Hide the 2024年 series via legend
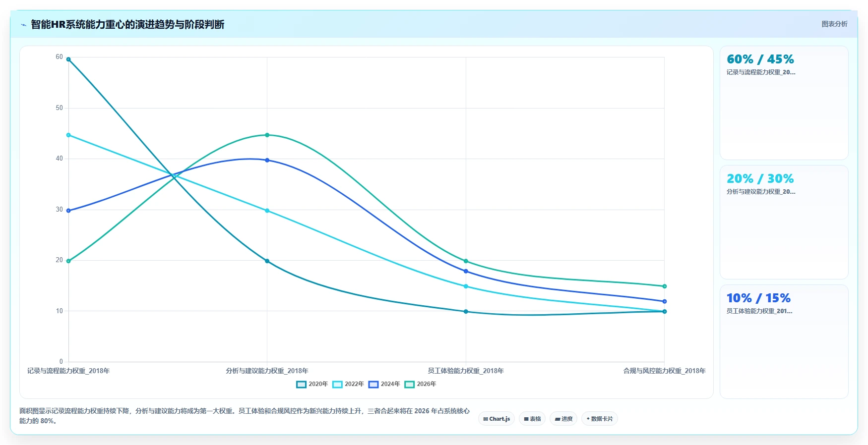868x445 pixels. coord(384,384)
